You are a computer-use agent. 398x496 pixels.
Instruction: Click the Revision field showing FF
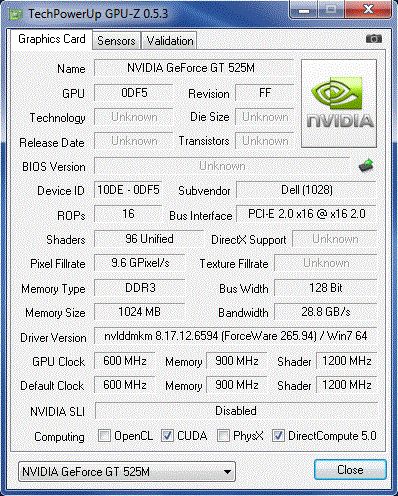tap(265, 93)
